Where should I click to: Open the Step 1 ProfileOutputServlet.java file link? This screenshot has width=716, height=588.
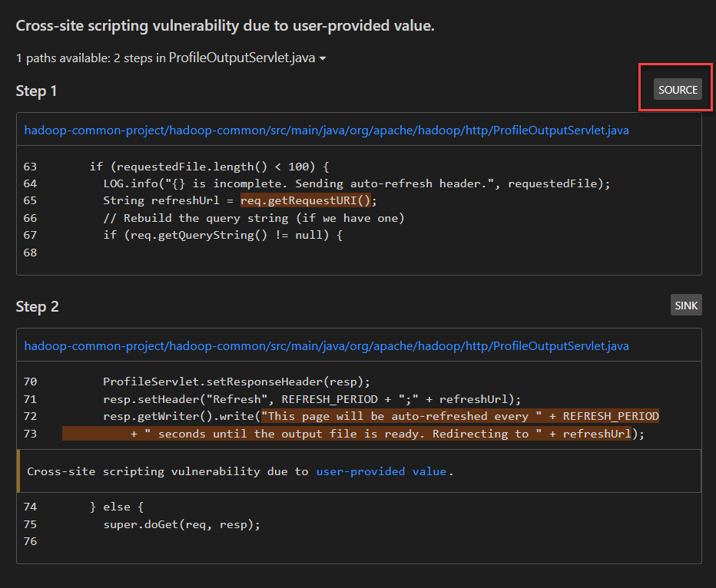click(x=326, y=130)
